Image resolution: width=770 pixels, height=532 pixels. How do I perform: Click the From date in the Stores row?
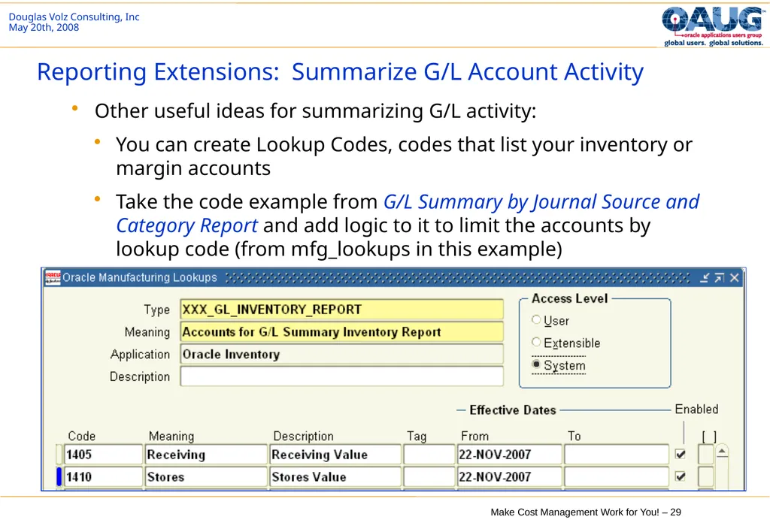click(x=509, y=476)
